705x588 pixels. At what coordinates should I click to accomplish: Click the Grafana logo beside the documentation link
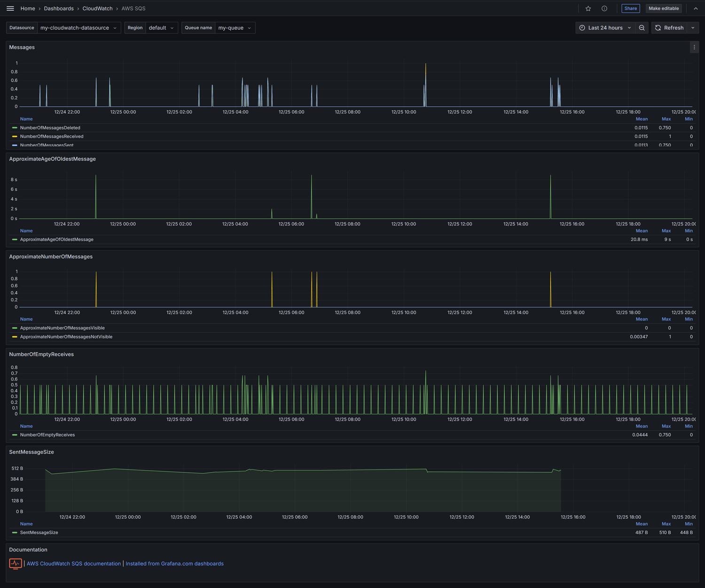[x=16, y=564]
